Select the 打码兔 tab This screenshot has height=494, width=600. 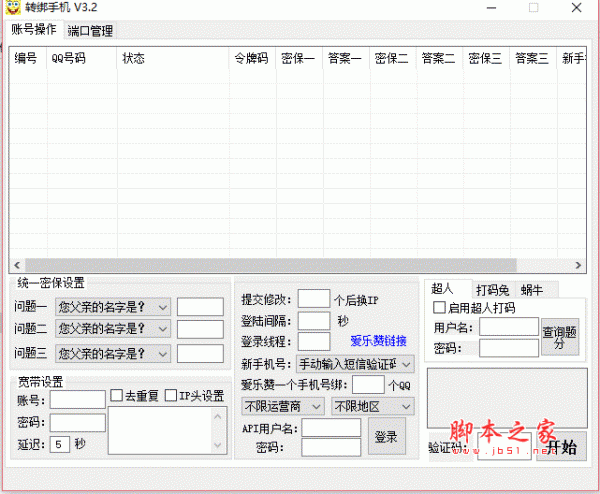pyautogui.click(x=492, y=290)
